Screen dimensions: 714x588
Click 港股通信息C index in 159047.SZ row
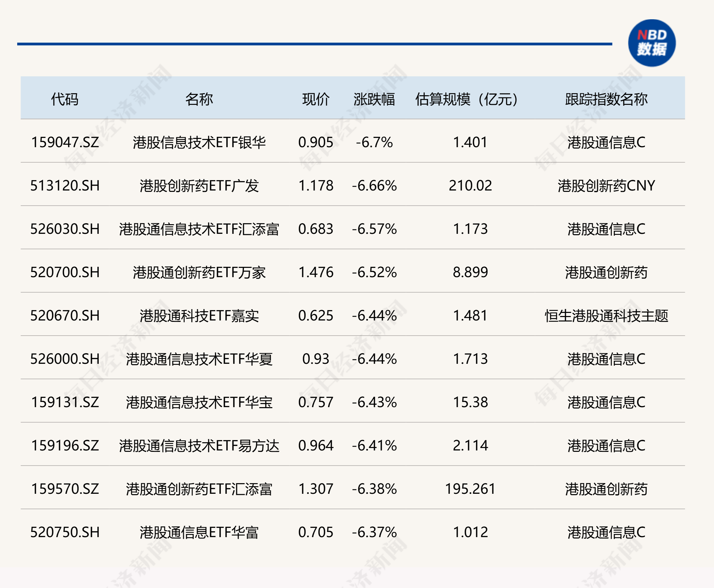pos(606,142)
